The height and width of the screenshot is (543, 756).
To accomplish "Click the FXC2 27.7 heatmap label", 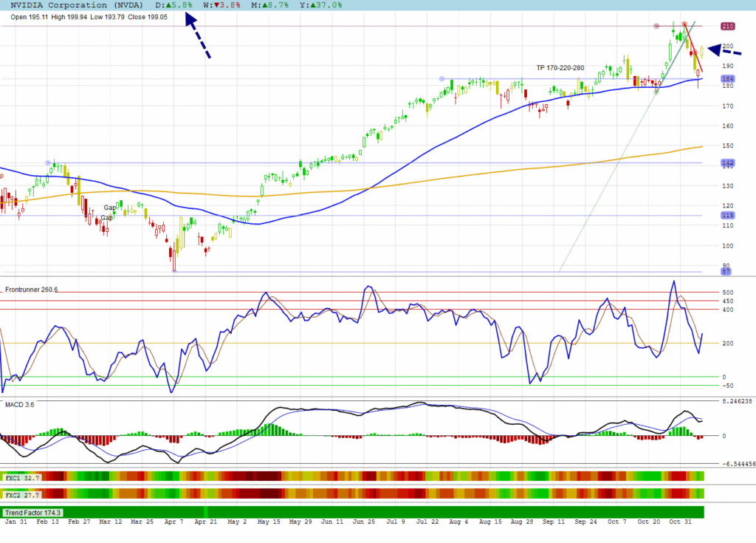I will (22, 493).
